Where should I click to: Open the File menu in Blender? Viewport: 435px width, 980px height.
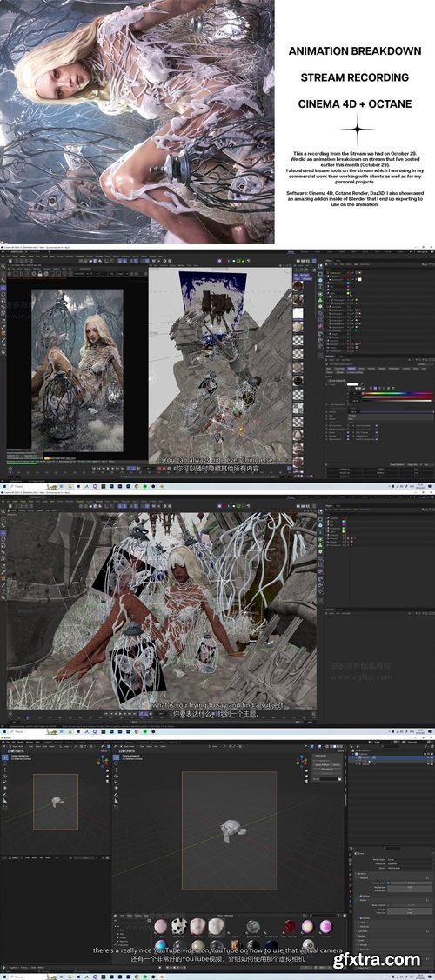click(x=8, y=742)
